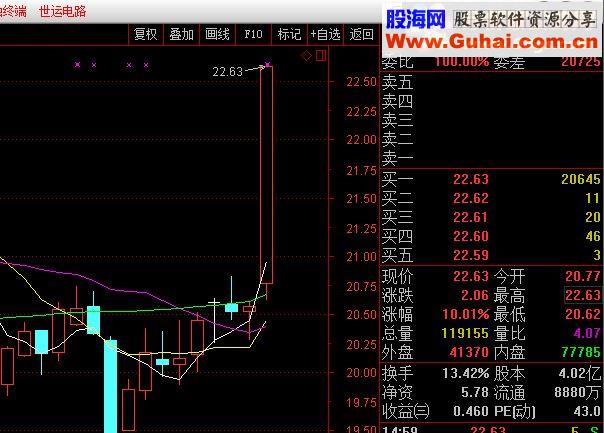Click the diamond icon above chart

[x=307, y=56]
